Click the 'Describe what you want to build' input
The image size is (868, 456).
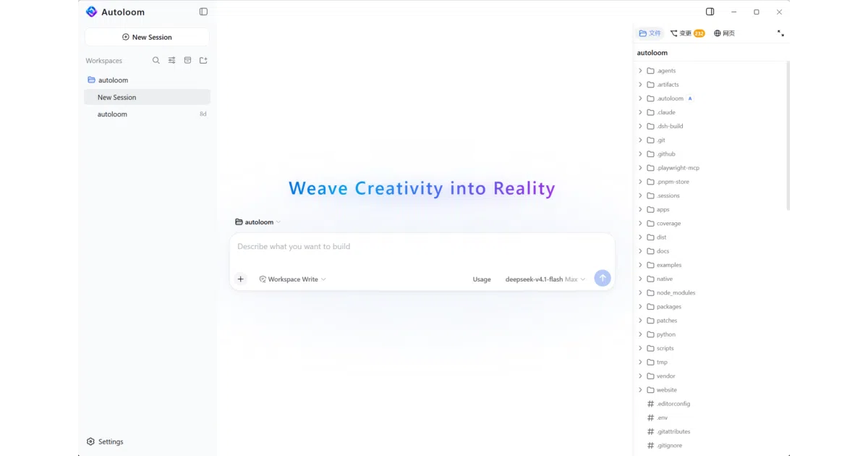[x=422, y=247]
